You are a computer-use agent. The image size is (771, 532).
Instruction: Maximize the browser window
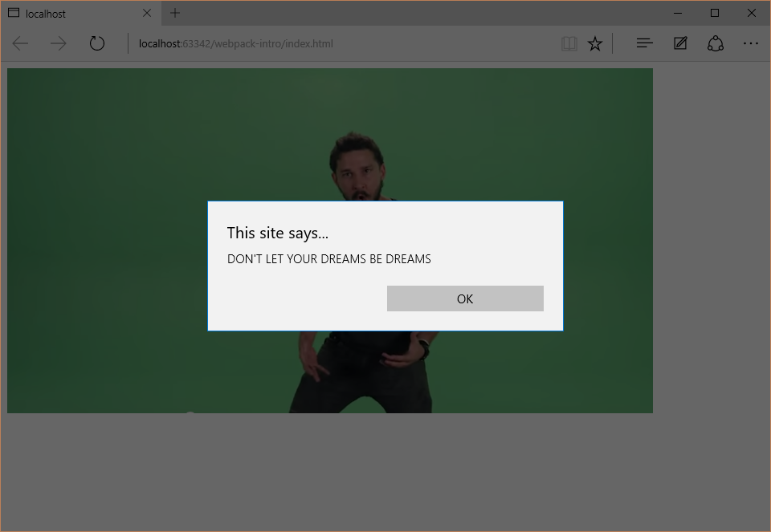point(715,14)
